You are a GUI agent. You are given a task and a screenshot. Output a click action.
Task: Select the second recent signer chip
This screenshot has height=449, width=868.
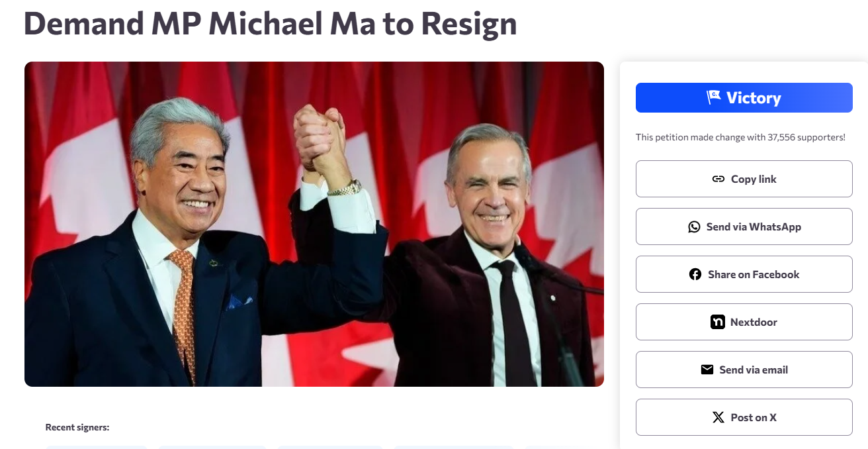[x=212, y=447]
